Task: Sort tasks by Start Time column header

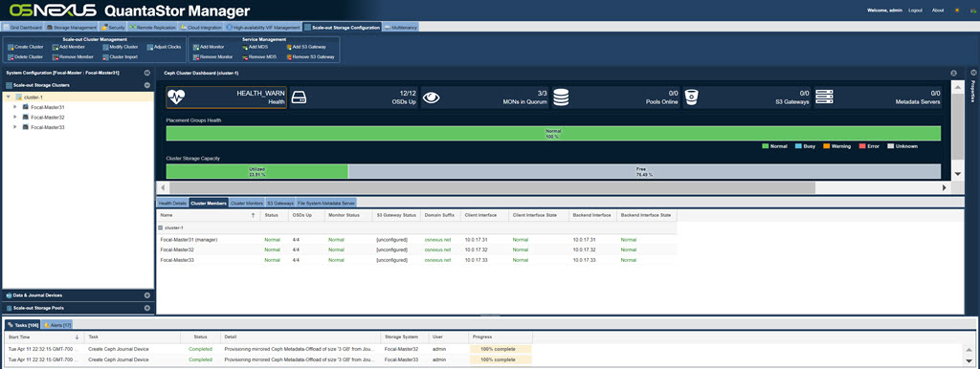Action: [43, 336]
